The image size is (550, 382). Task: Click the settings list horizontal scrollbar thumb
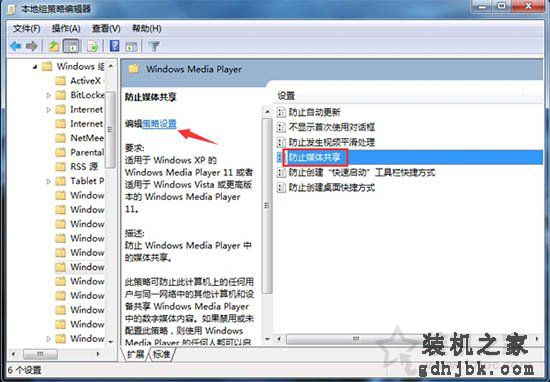[356, 339]
